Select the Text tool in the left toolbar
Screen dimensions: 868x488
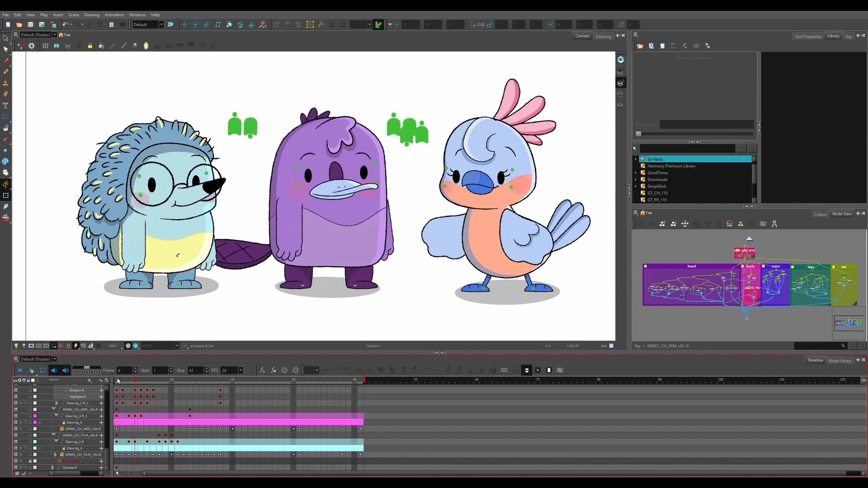coord(5,105)
